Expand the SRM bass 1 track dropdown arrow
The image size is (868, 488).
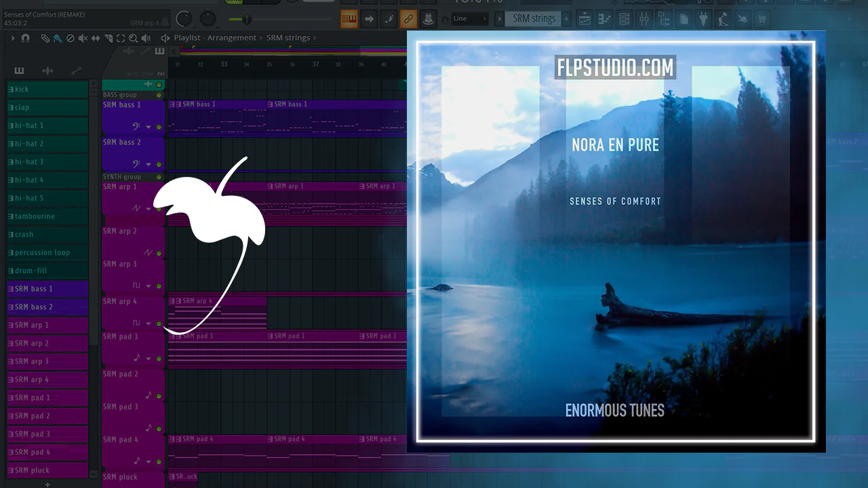tap(149, 127)
